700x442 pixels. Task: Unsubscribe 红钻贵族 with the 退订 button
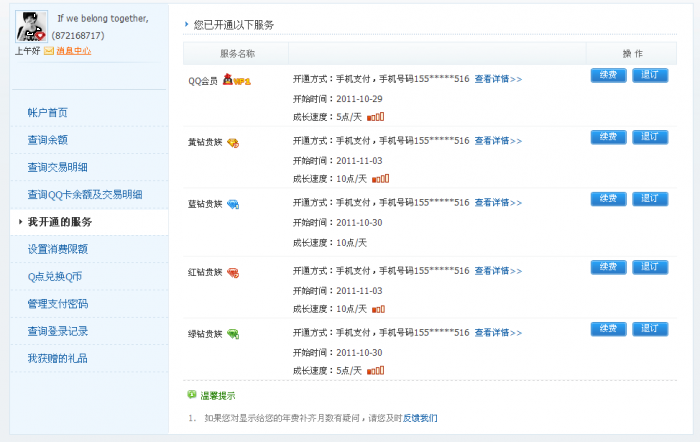[x=650, y=267]
